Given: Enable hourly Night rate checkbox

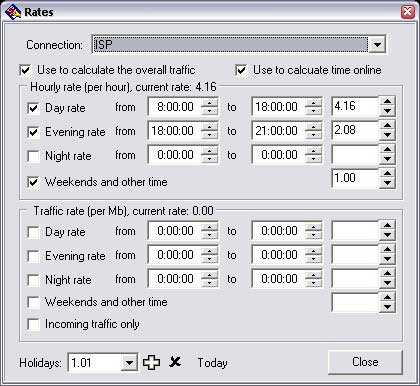Looking at the screenshot, I should tap(33, 156).
